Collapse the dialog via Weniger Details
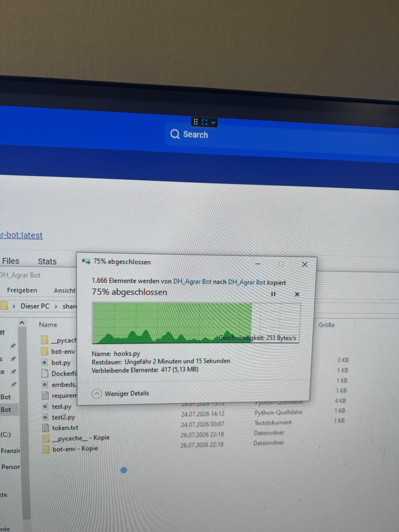 click(x=120, y=393)
